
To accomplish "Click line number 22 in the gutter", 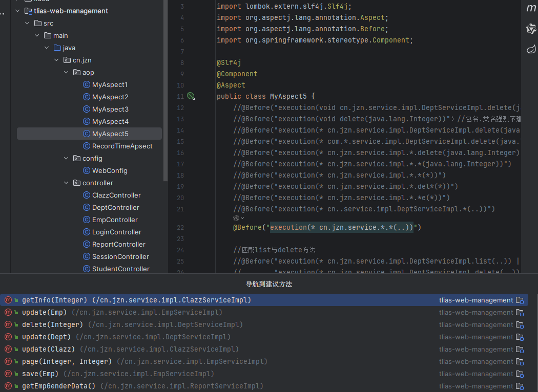I will (180, 228).
